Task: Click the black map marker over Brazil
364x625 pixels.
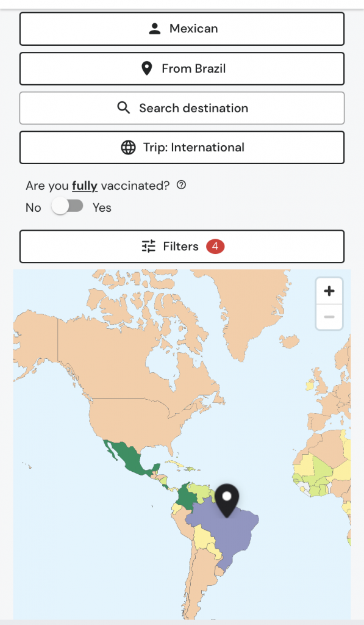Action: [x=227, y=500]
